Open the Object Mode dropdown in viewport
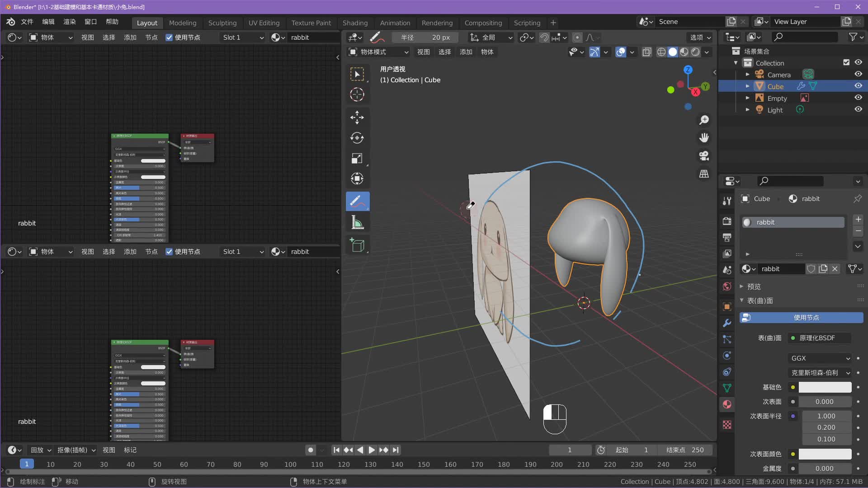The height and width of the screenshot is (488, 868). 378,52
